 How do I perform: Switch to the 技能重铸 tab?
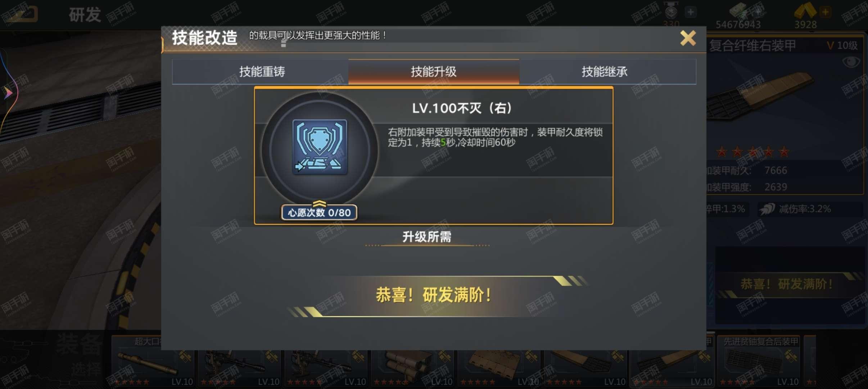tap(262, 72)
